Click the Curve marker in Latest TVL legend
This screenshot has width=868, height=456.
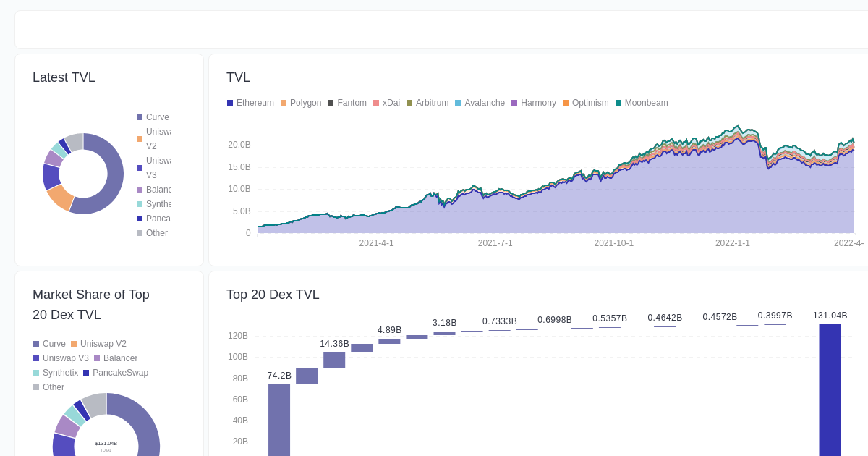click(139, 117)
